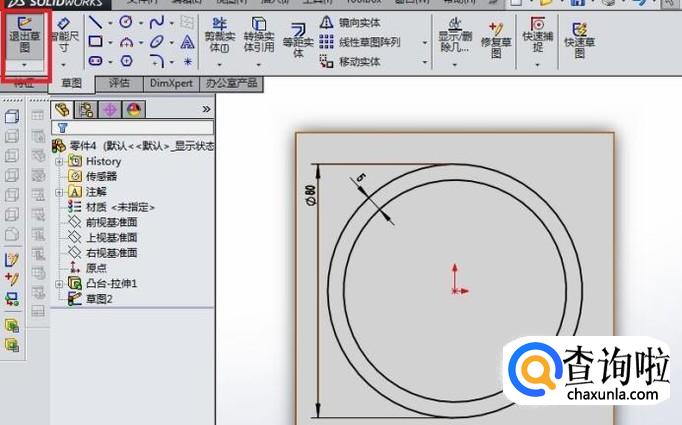Viewport: 682px width, 425px height.
Task: Open 线性草图阵列 Linear Sketch Pattern
Action: 366,42
